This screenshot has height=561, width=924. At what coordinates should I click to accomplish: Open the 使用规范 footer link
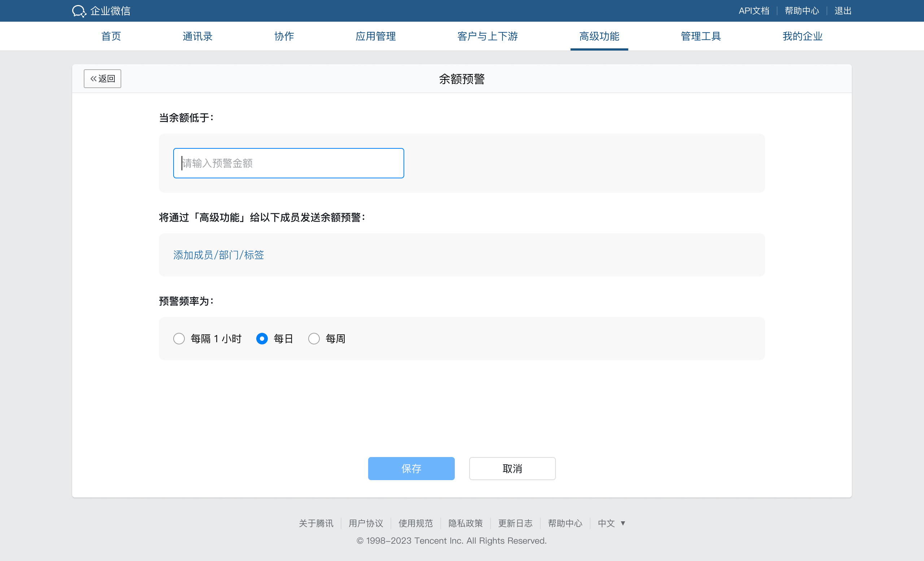[416, 523]
